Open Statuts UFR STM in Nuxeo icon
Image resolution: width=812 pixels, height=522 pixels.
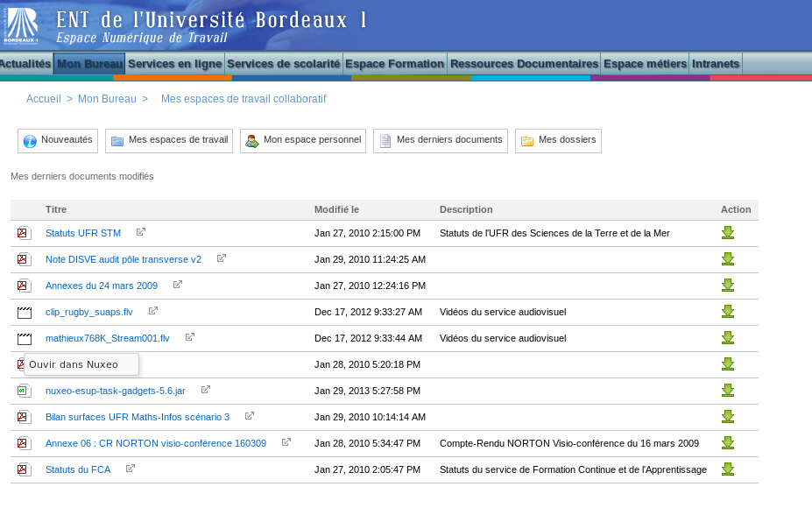(x=141, y=232)
